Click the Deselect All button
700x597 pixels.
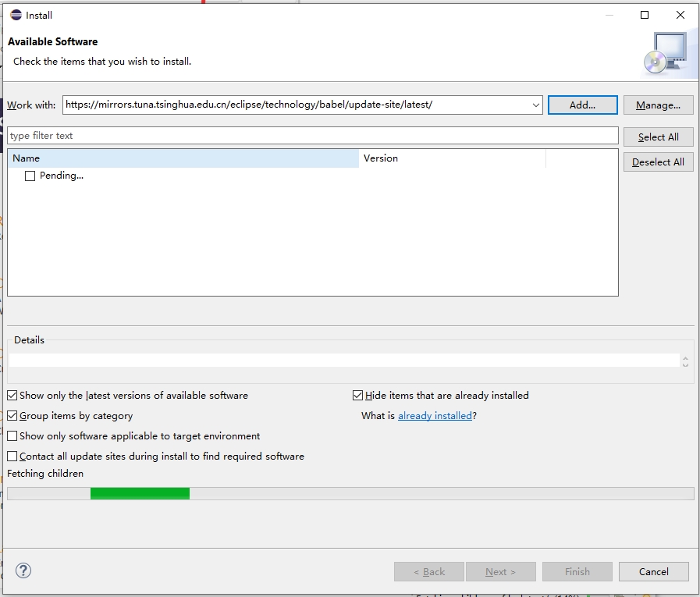coord(658,162)
